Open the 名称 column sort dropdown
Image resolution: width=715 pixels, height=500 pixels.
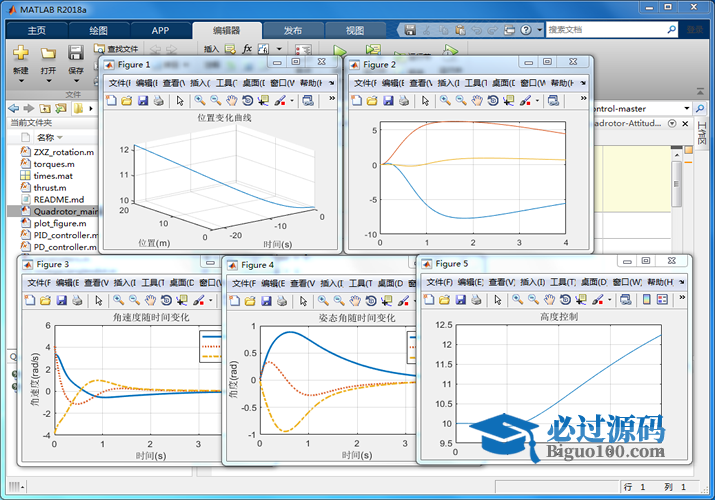pos(60,137)
